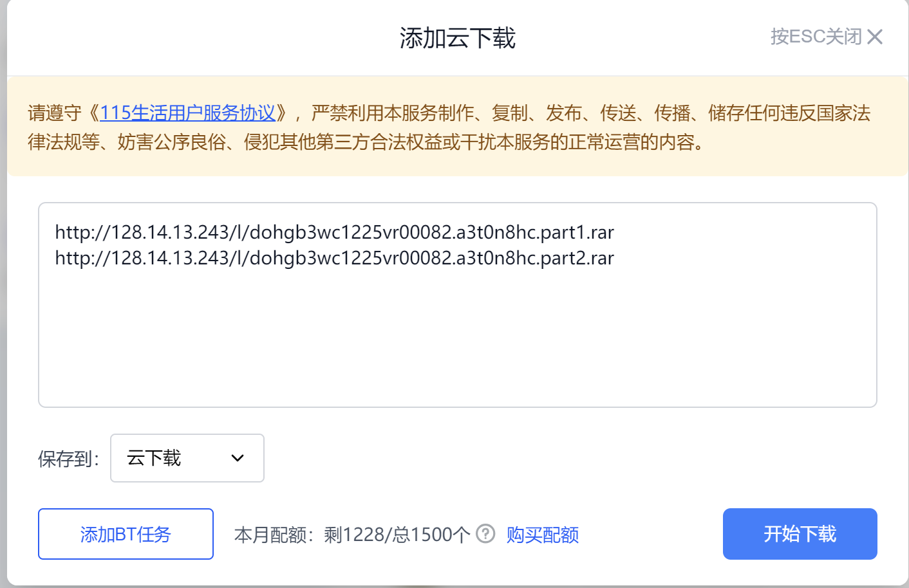Start the download with 开始下载
909x588 pixels.
(800, 534)
